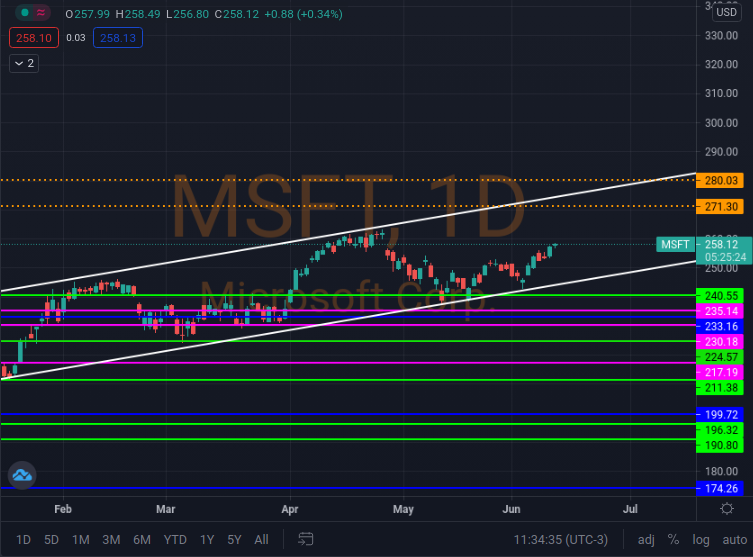Expand the collapsed indicators legend showing 2
This screenshot has width=753, height=557.
point(24,63)
